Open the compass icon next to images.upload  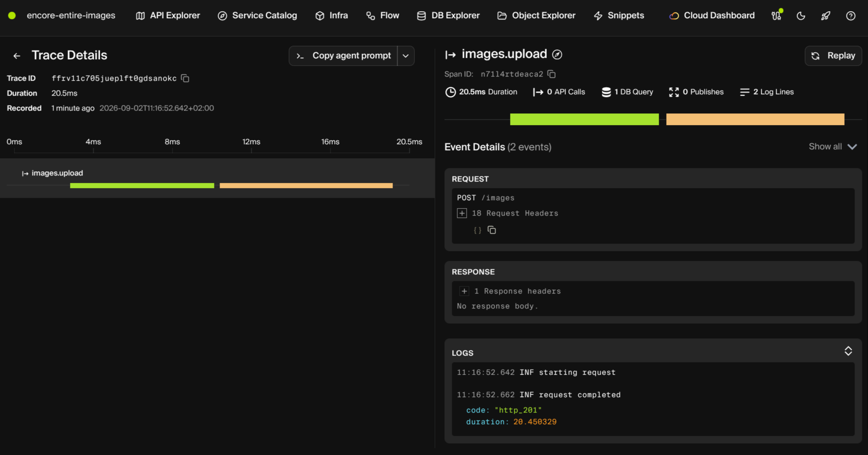[x=557, y=55]
